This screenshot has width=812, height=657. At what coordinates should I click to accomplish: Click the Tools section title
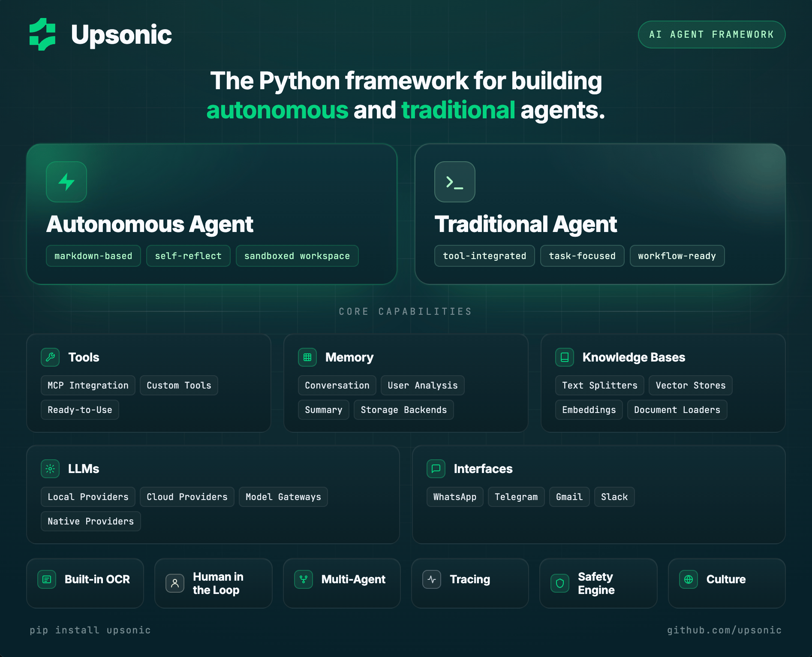(x=84, y=357)
